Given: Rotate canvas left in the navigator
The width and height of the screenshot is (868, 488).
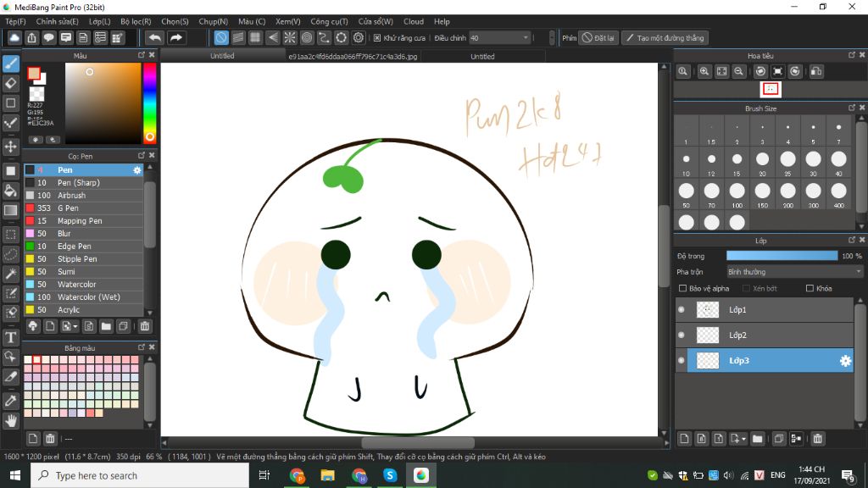Looking at the screenshot, I should point(760,71).
